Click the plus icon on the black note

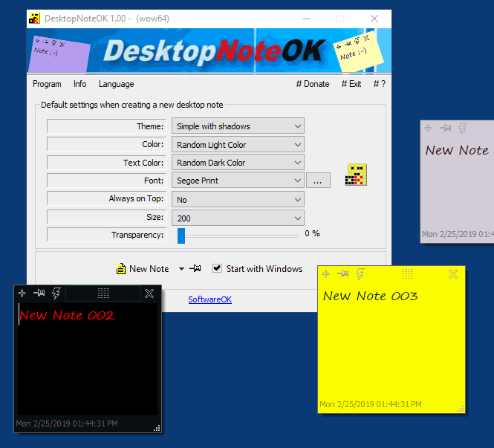22,293
